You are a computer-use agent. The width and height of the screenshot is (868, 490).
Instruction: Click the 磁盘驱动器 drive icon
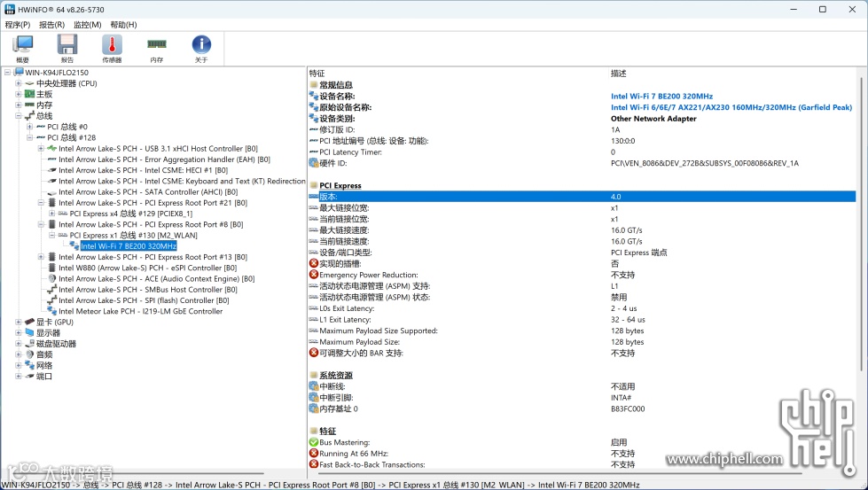30,344
